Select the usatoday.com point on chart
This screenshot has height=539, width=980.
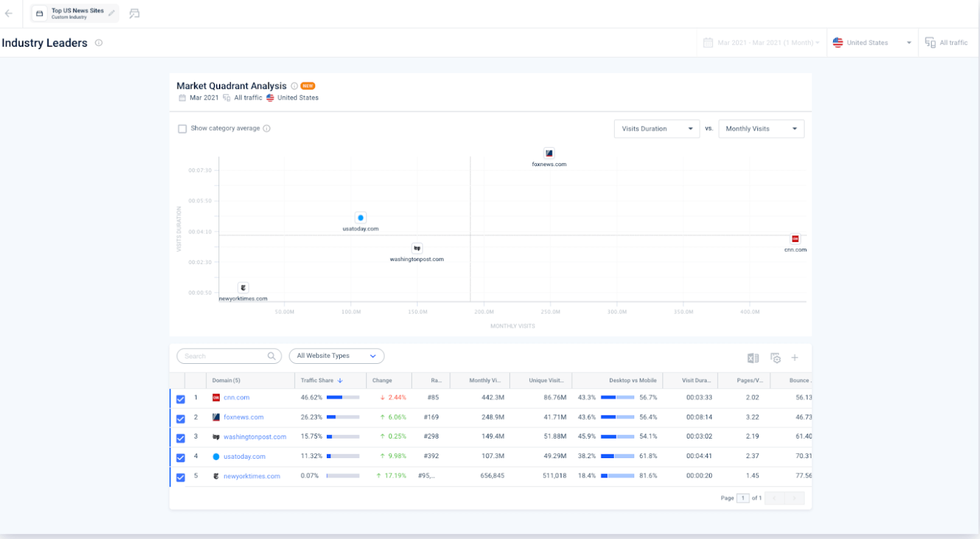coord(360,218)
